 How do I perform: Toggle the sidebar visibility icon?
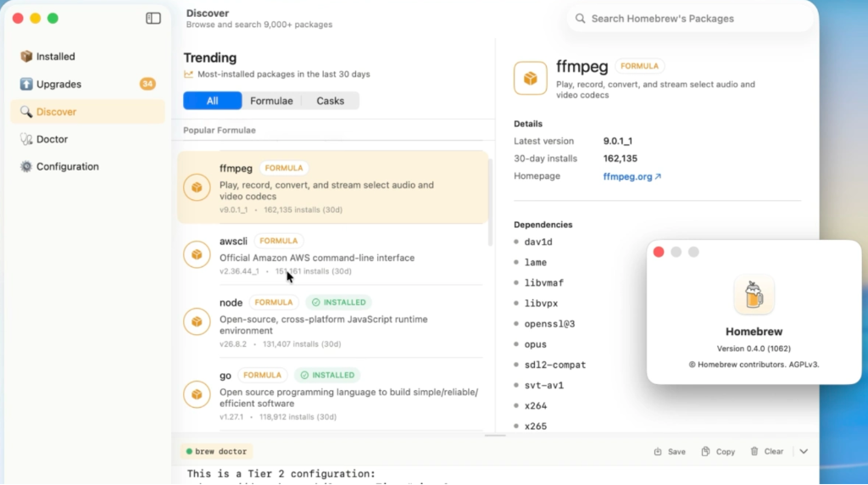click(153, 19)
